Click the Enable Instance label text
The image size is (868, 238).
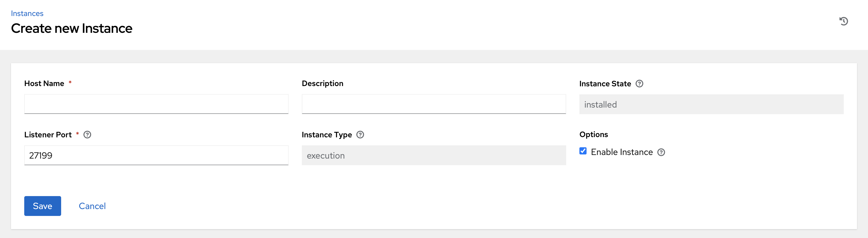pos(622,152)
